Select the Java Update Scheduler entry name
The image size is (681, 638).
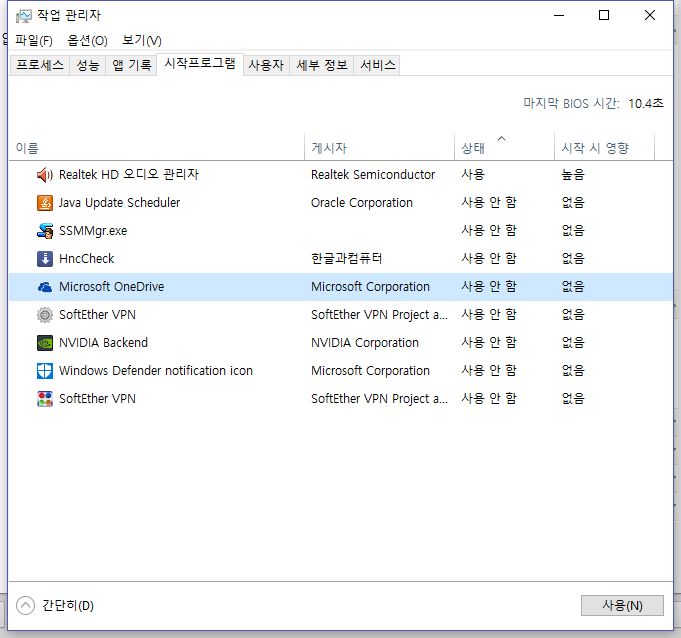pyautogui.click(x=119, y=203)
